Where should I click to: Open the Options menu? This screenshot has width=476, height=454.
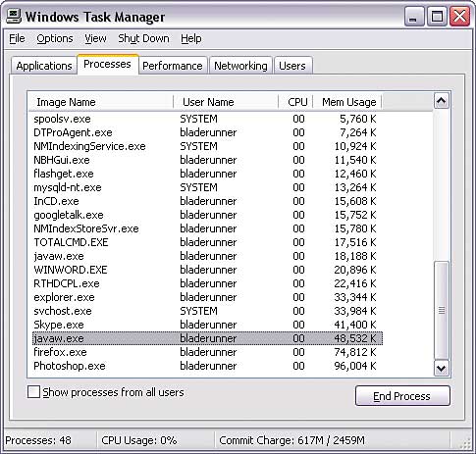click(x=55, y=38)
